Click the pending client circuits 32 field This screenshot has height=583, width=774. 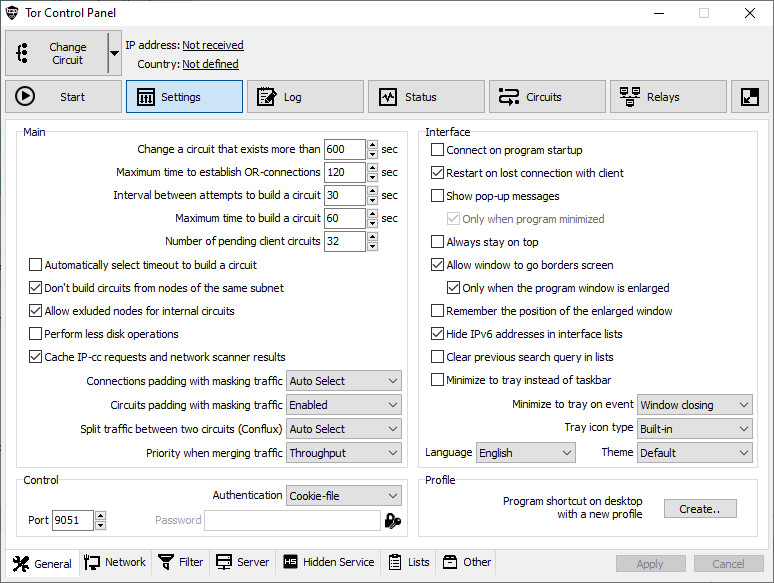[x=345, y=241]
